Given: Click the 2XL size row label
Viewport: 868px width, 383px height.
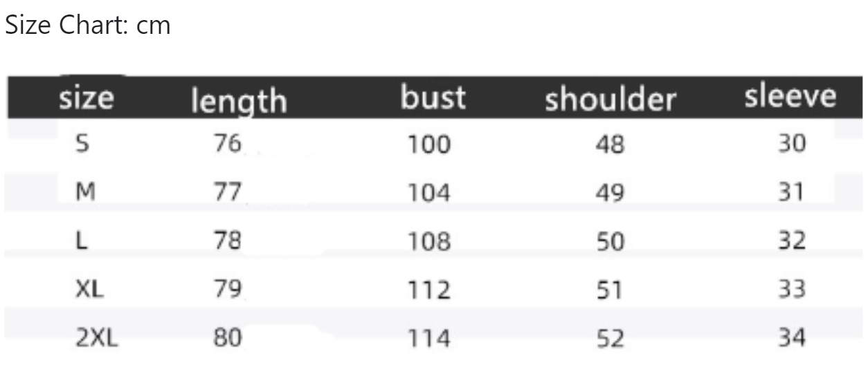Looking at the screenshot, I should [x=98, y=337].
